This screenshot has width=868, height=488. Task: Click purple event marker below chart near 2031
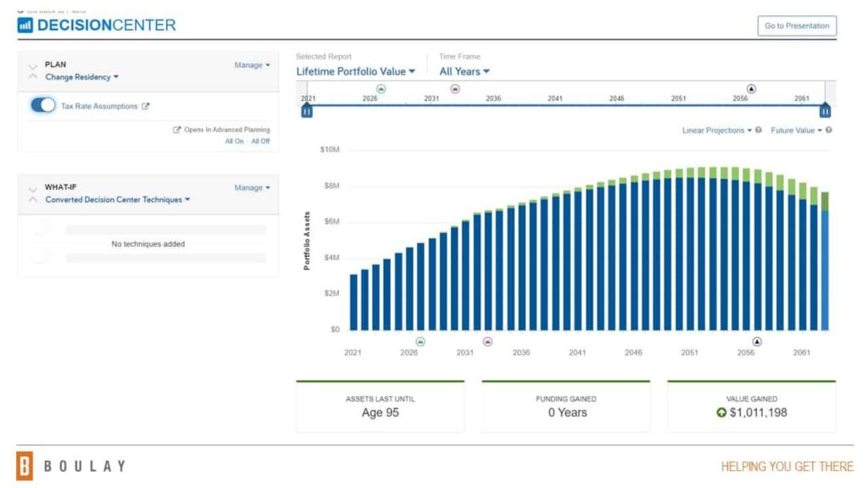coord(487,341)
